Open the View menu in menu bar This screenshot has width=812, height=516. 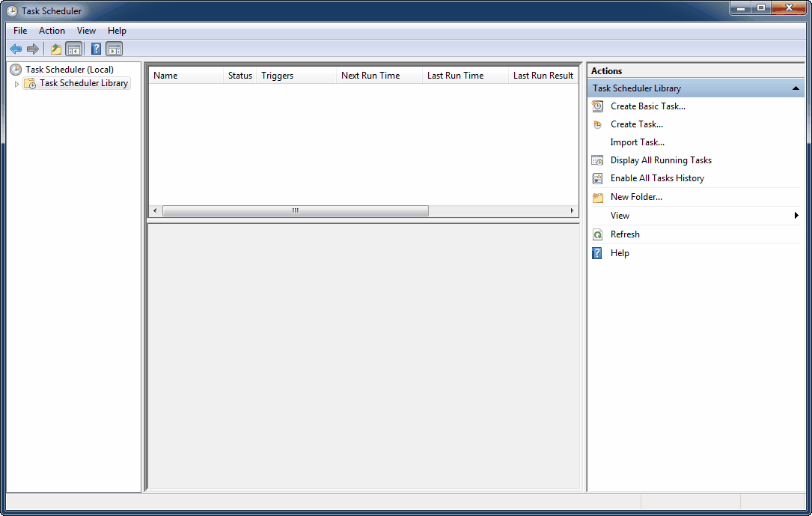[87, 31]
